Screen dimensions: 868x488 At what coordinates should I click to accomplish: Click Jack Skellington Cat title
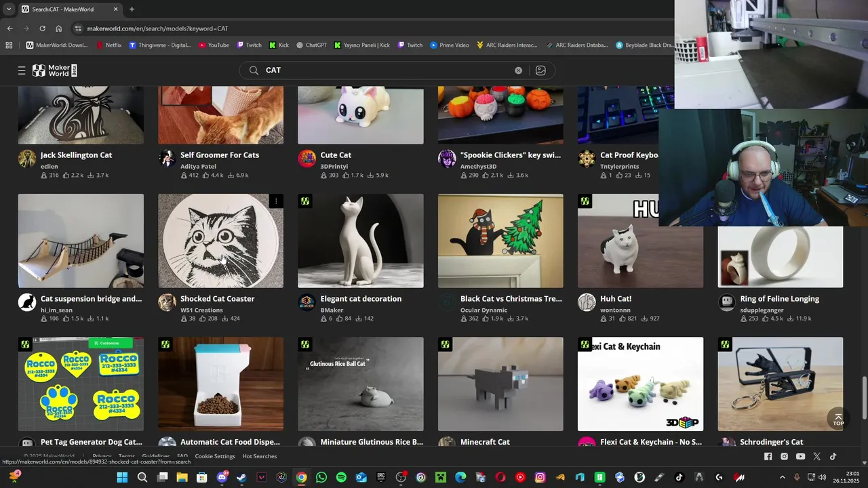tap(76, 155)
